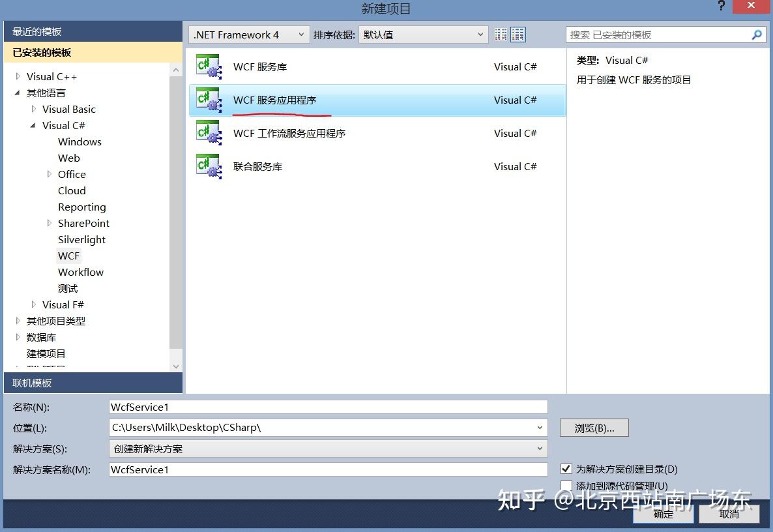The height and width of the screenshot is (532, 773).
Task: Select the Cloud category
Action: pos(72,191)
